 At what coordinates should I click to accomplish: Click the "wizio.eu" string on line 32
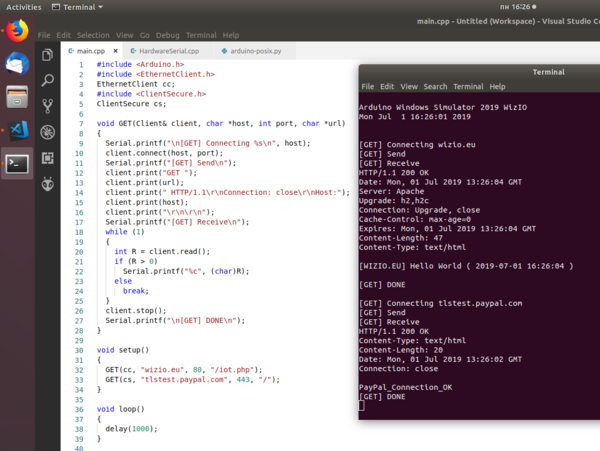pyautogui.click(x=163, y=370)
